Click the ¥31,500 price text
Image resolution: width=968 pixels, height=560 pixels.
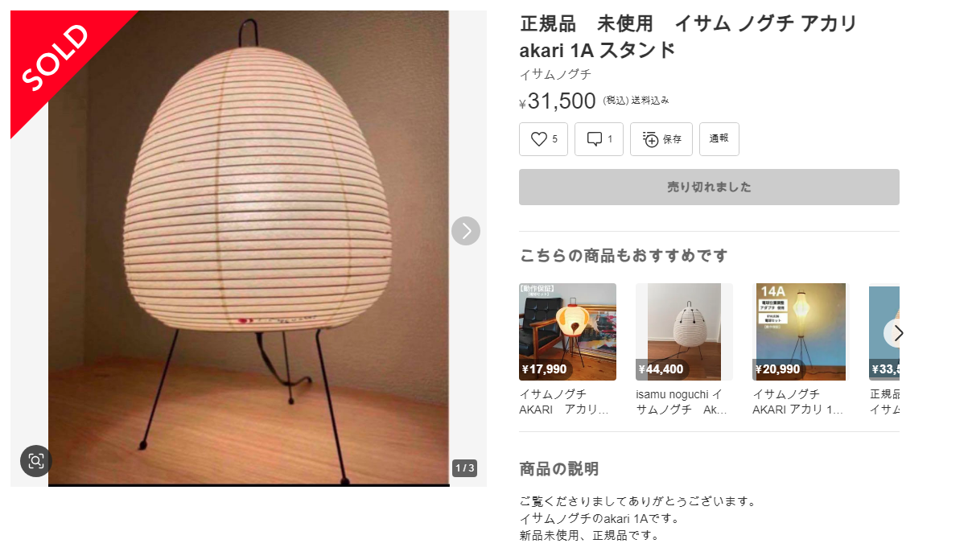pyautogui.click(x=558, y=101)
